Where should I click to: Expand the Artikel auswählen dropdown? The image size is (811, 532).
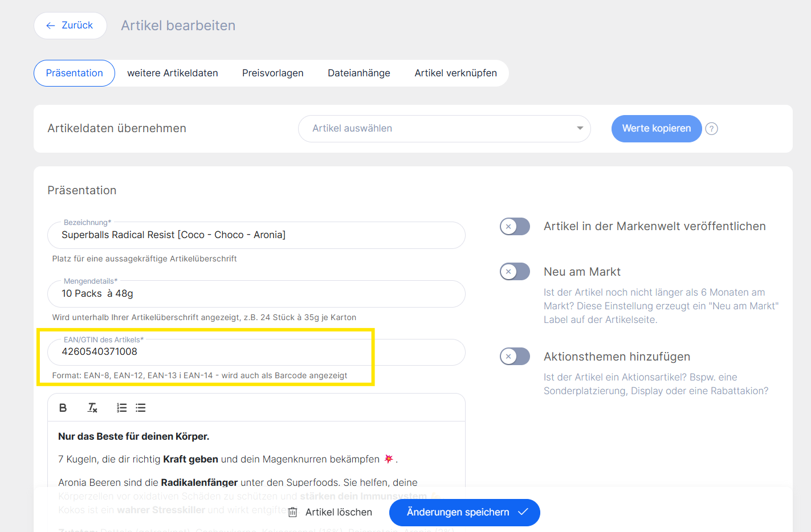click(x=445, y=129)
